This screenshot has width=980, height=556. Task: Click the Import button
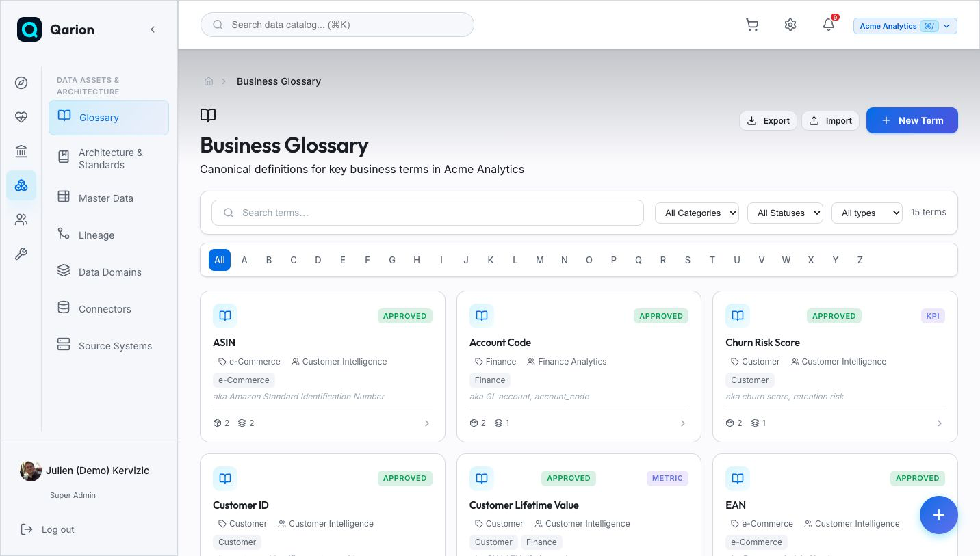(830, 120)
